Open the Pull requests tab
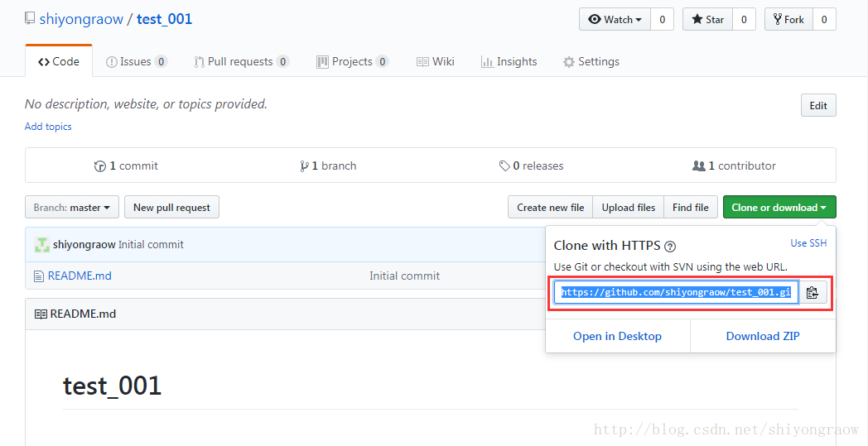Image resolution: width=868 pixels, height=446 pixels. tap(241, 61)
